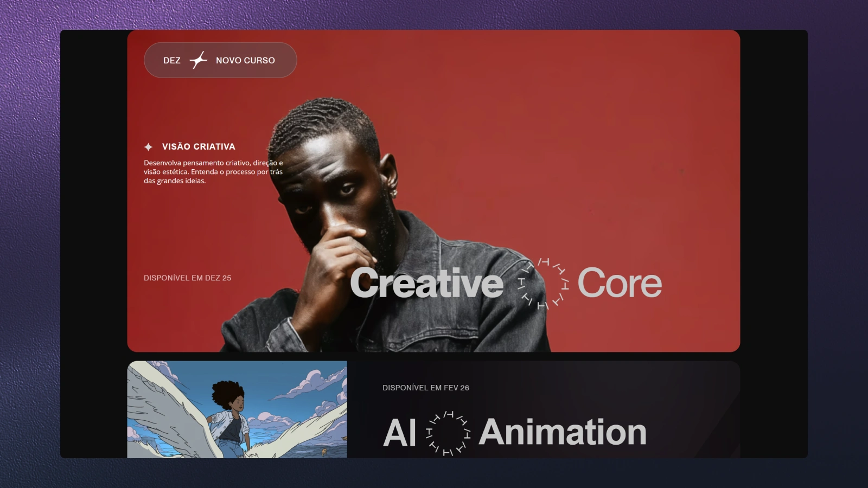This screenshot has width=868, height=488.
Task: Select the VISÃO CRIATIVA heading
Action: point(199,146)
